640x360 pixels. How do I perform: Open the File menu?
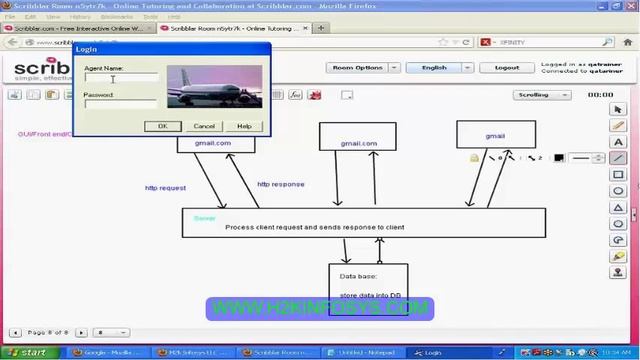(x=10, y=17)
